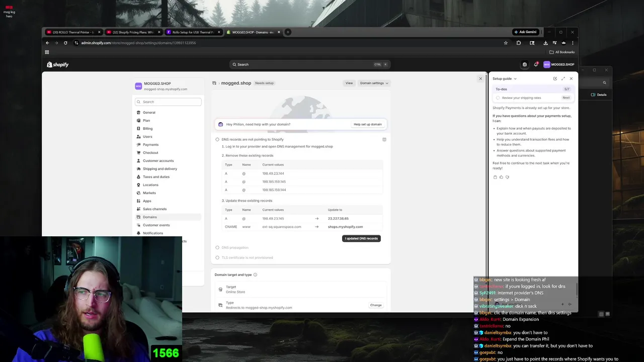Switch to ROLLO Thermal Printer browser tab
The height and width of the screenshot is (362, 644).
click(x=73, y=32)
